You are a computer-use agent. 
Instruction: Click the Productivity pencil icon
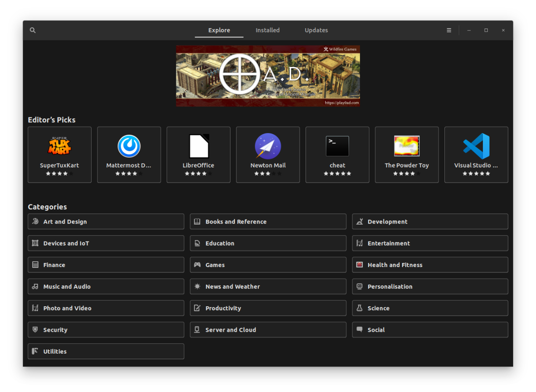click(197, 308)
